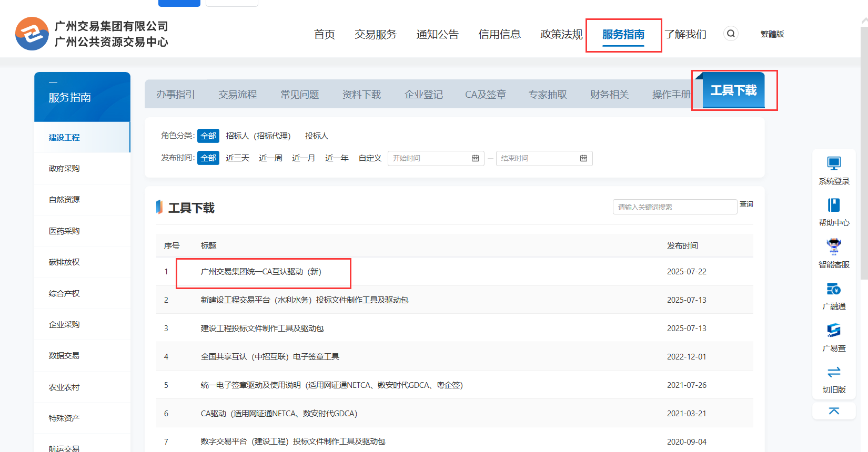Open 交易服务 in the top navigation
This screenshot has width=868, height=452.
[x=376, y=34]
